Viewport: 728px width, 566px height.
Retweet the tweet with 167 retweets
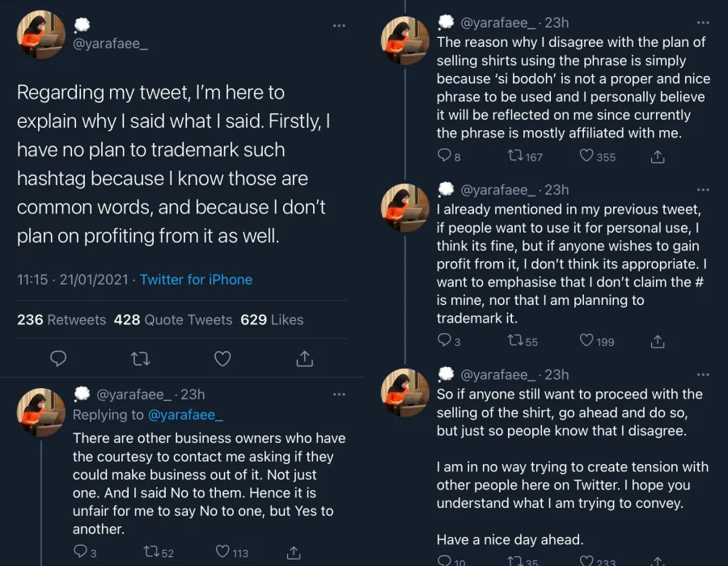(514, 156)
